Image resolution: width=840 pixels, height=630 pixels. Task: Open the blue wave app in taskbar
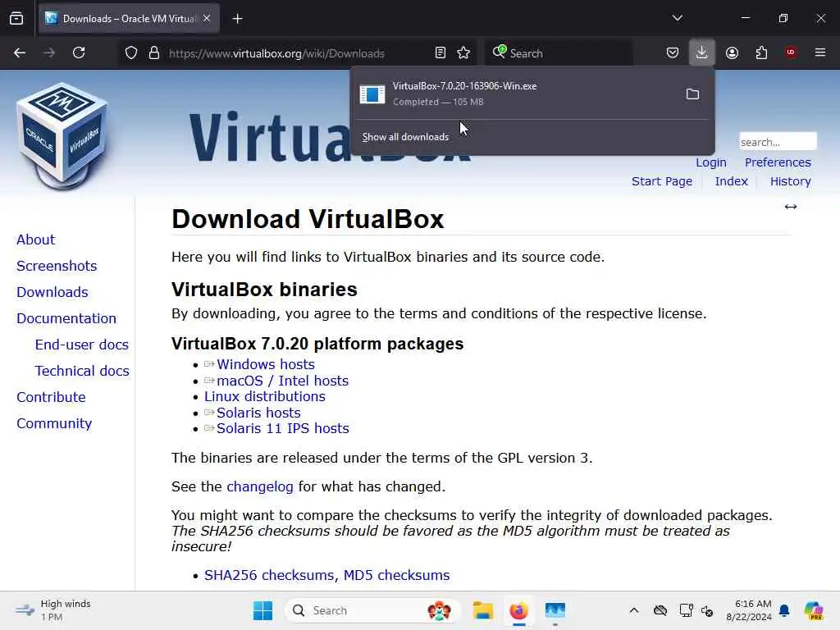[x=555, y=610]
